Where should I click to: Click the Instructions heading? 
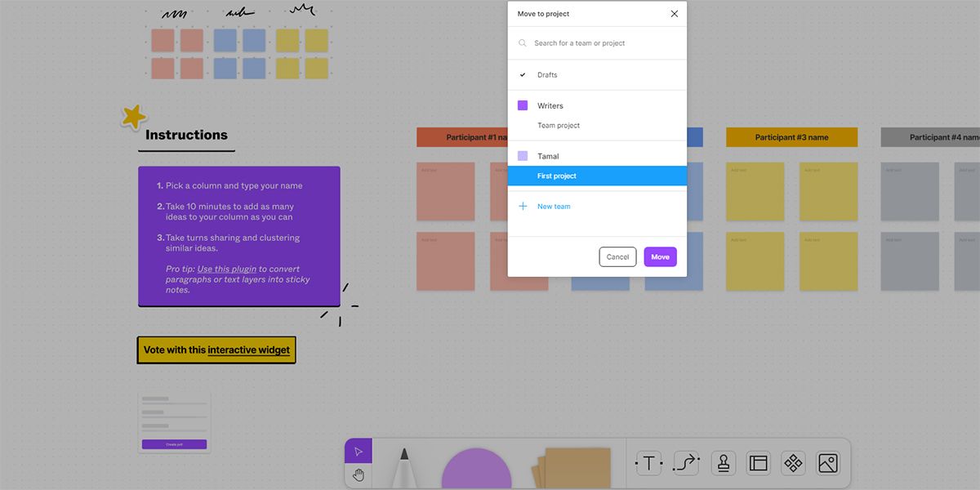point(186,135)
